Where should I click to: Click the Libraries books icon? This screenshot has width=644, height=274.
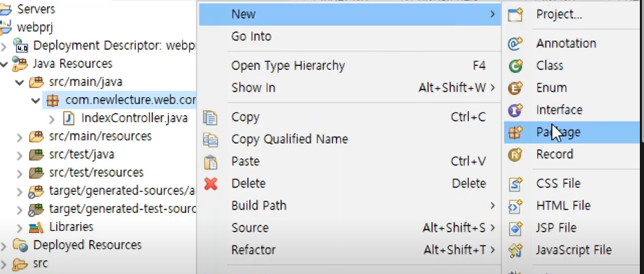[36, 227]
